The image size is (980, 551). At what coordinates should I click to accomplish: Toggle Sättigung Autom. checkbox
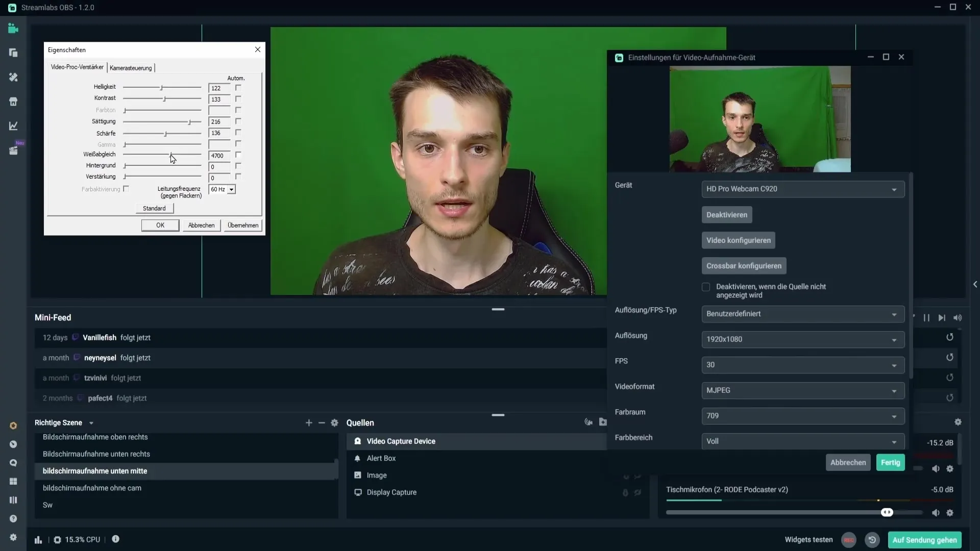[238, 121]
